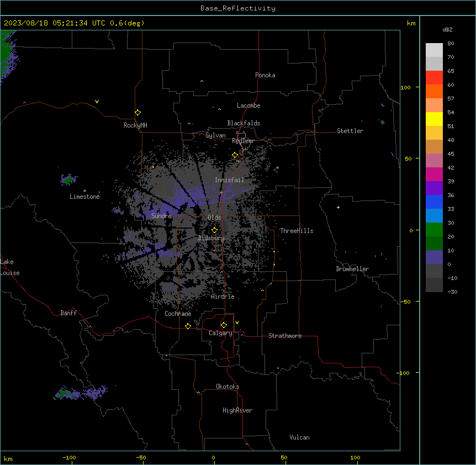Click the Limestone label on the map

click(x=84, y=197)
